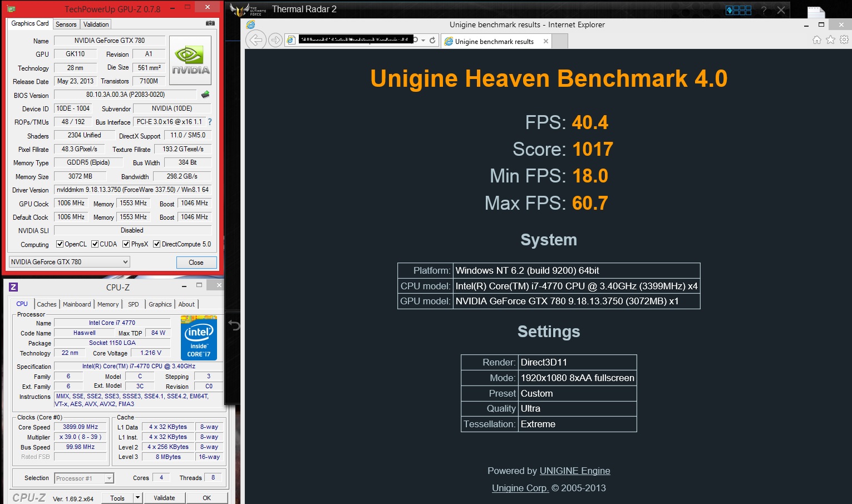
Task: Click the undo arrow icon beside CPU-Z
Action: [234, 325]
